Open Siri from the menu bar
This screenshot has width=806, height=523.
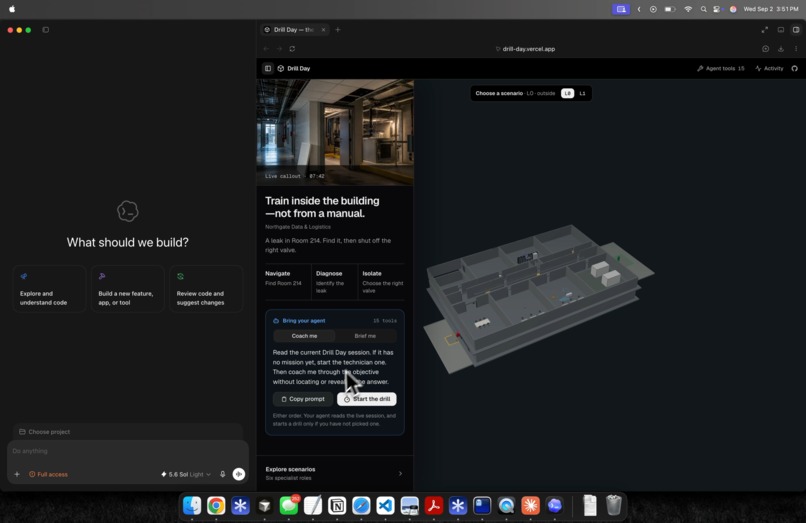pos(733,9)
